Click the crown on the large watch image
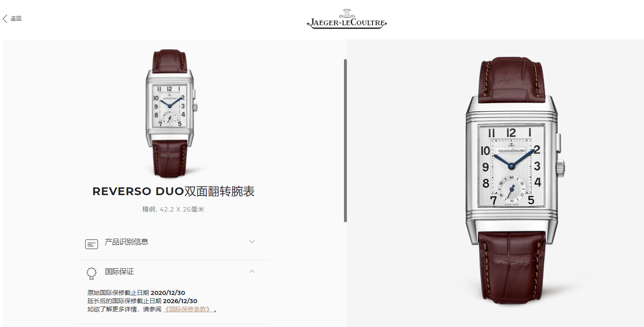 pos(561,168)
